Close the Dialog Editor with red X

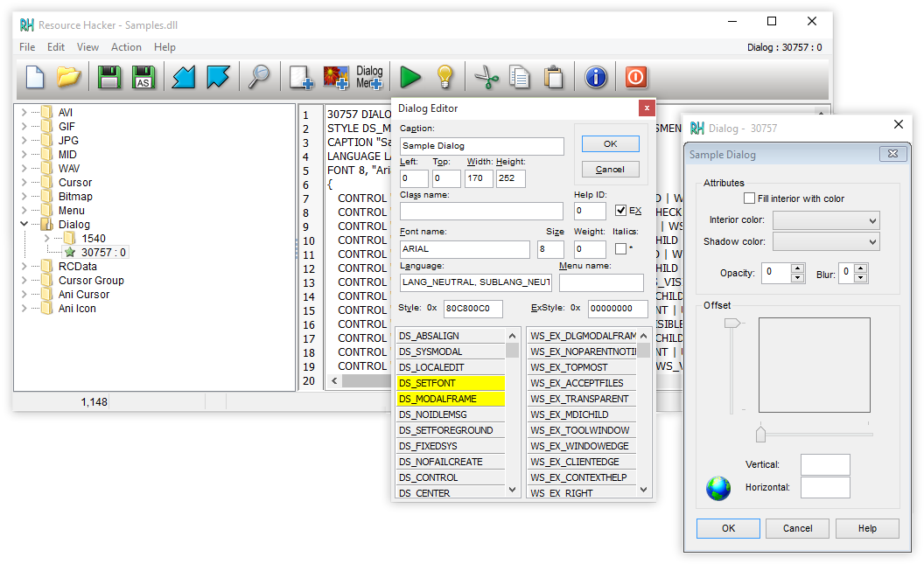(647, 108)
